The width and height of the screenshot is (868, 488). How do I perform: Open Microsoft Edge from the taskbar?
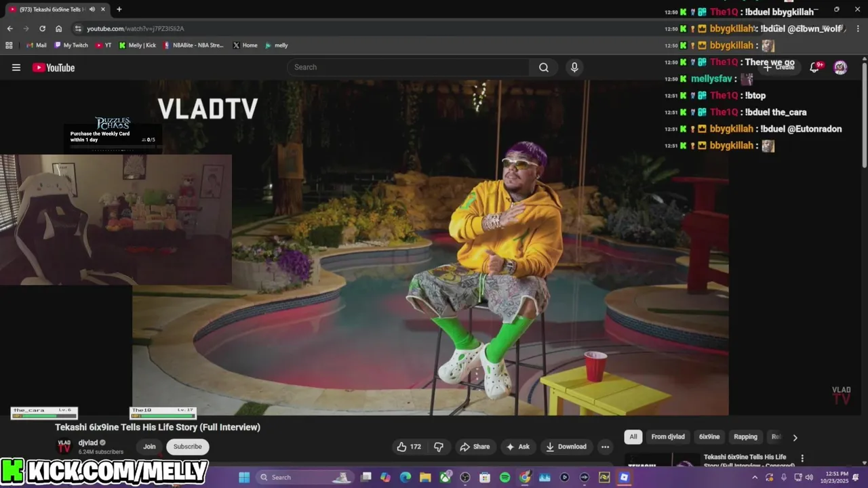coord(406,477)
